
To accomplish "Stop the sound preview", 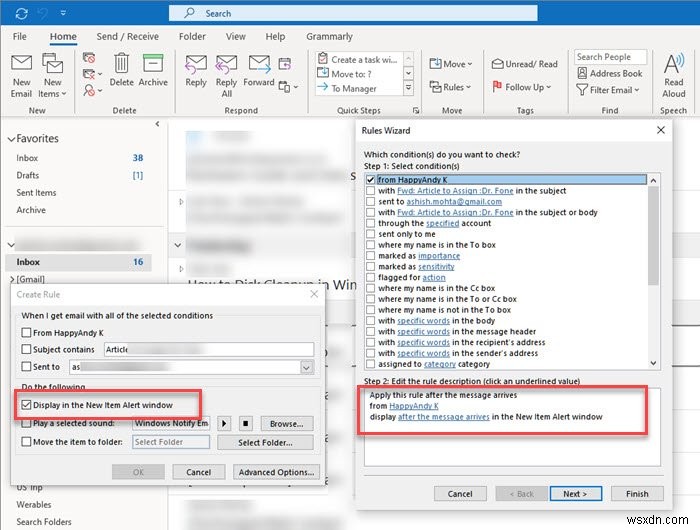I will point(246,424).
